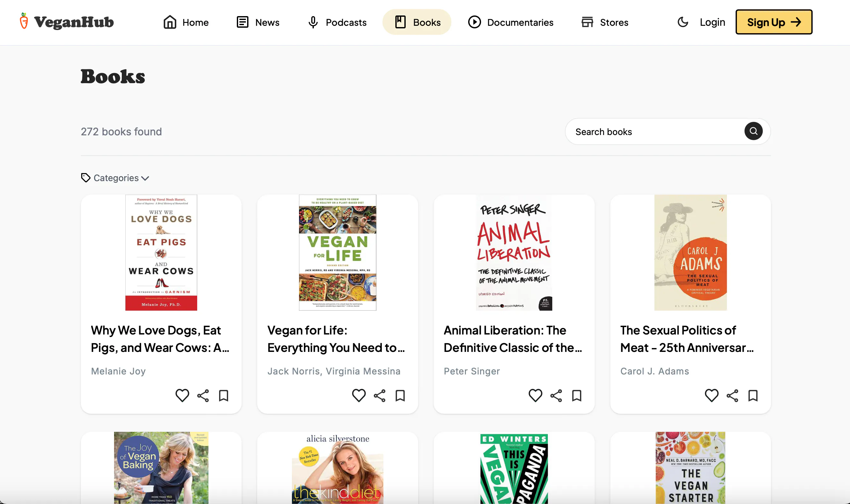This screenshot has width=850, height=504.
Task: Click the Home house icon
Action: point(170,22)
